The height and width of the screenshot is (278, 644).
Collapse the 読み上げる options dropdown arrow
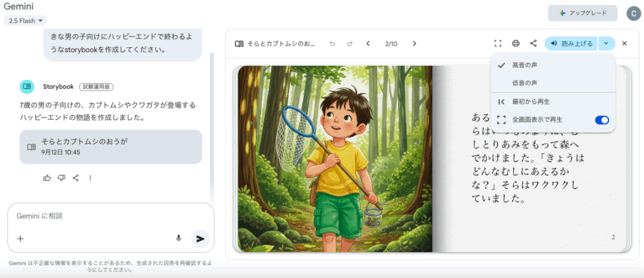click(x=607, y=43)
